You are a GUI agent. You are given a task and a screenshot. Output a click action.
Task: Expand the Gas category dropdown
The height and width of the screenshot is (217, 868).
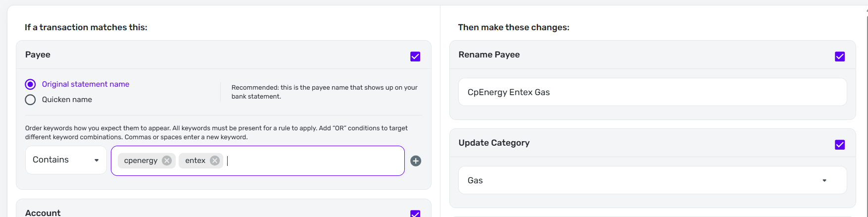click(x=643, y=180)
